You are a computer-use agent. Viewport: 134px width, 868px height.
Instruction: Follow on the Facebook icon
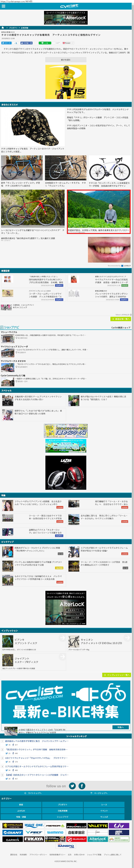[82, 786]
